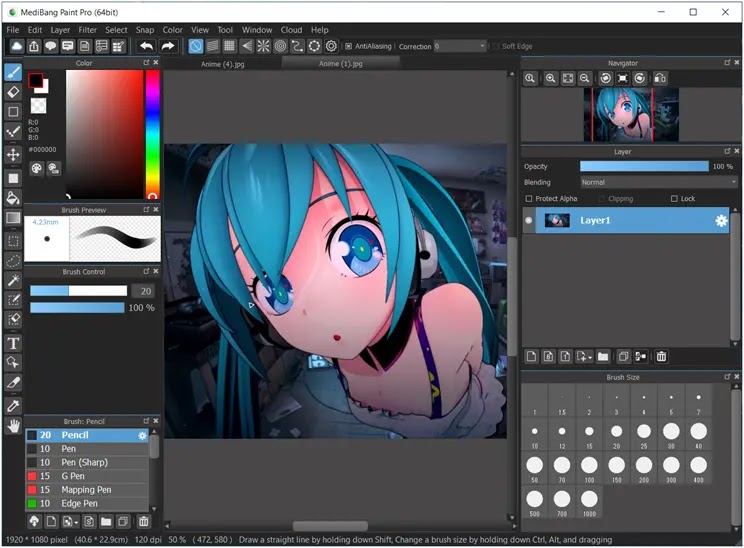This screenshot has height=548, width=744.
Task: Click the Redo arrow in toolbar
Action: [x=167, y=46]
